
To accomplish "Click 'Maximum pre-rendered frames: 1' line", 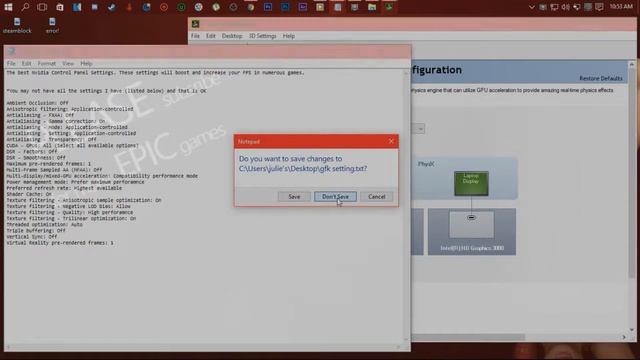I will [49, 164].
